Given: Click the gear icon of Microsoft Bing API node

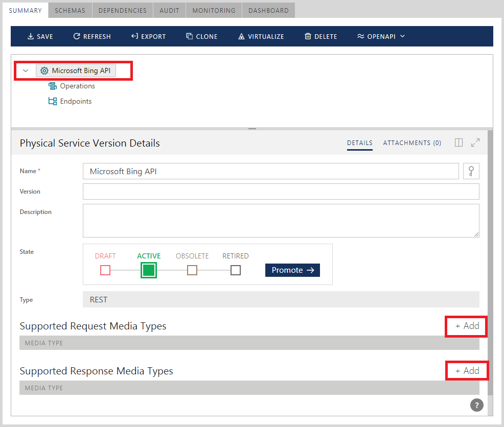Looking at the screenshot, I should [x=44, y=70].
